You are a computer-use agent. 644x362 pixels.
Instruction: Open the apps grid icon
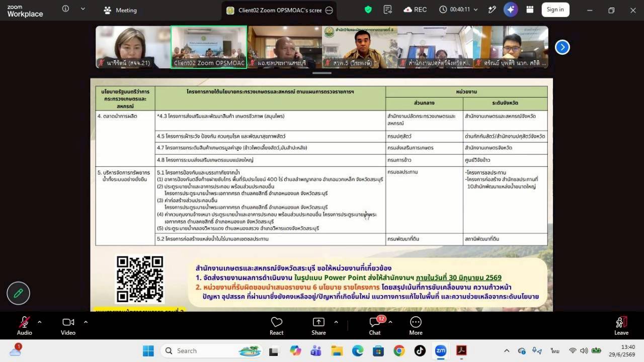tap(530, 10)
